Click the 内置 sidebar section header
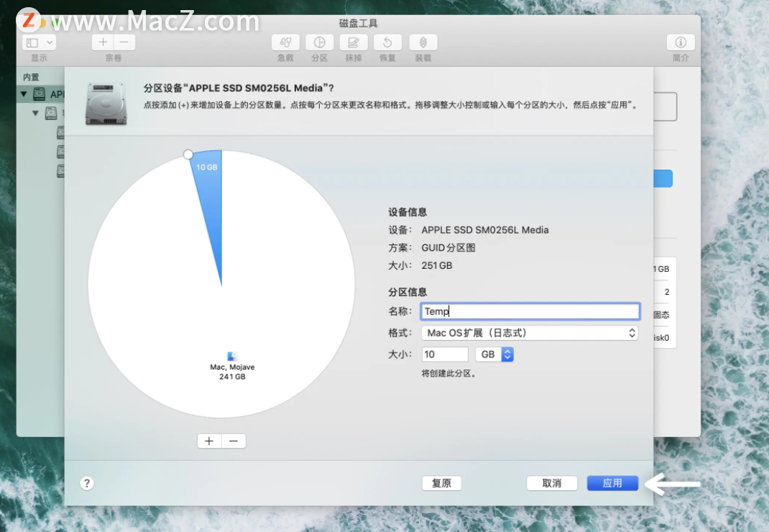 pyautogui.click(x=31, y=77)
